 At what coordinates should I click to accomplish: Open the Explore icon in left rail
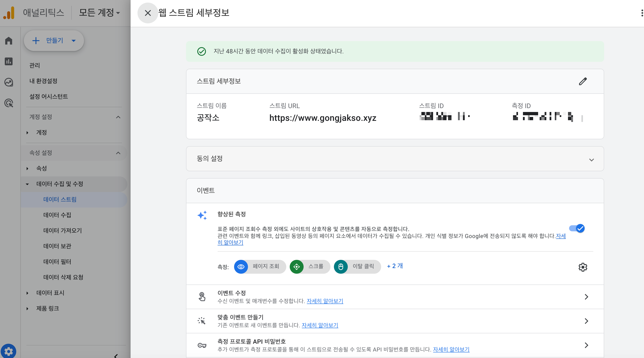[9, 82]
